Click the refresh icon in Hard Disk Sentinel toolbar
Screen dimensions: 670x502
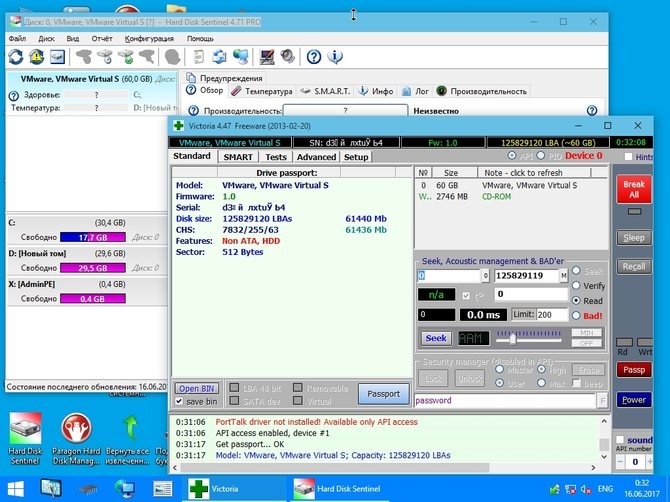coord(16,57)
